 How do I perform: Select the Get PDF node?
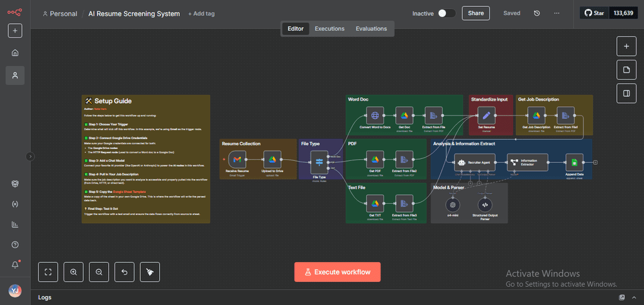click(375, 159)
